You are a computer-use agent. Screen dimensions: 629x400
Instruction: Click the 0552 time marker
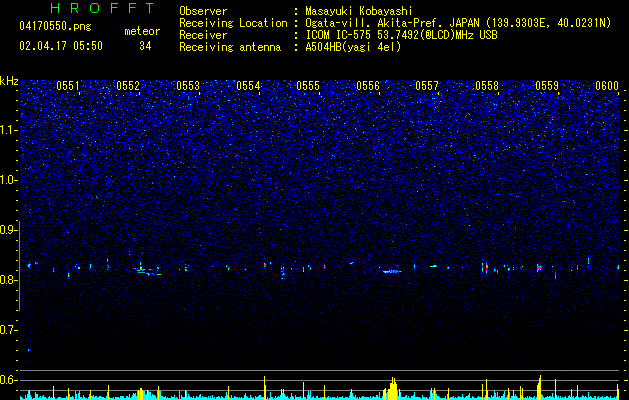pyautogui.click(x=128, y=86)
